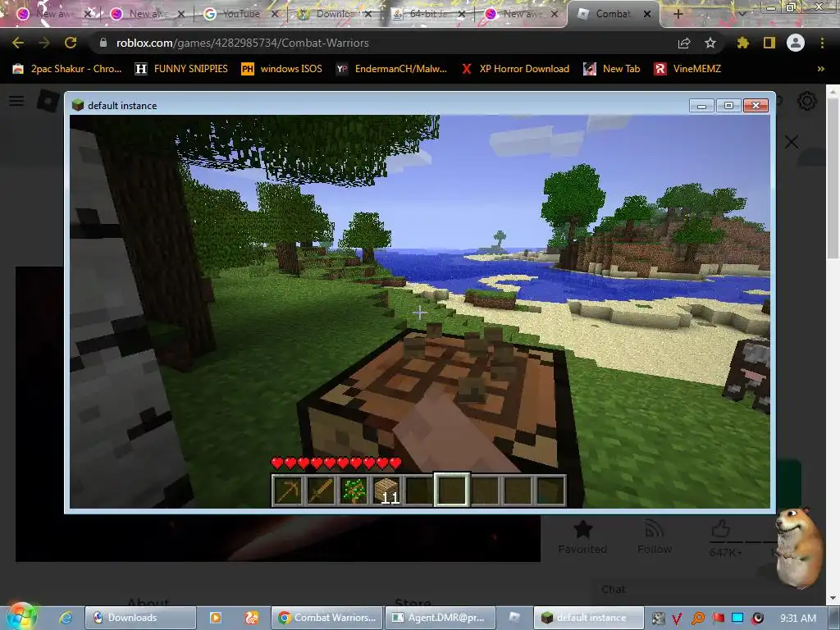The image size is (840, 630).
Task: Open the Roblox settings gear
Action: (x=807, y=101)
